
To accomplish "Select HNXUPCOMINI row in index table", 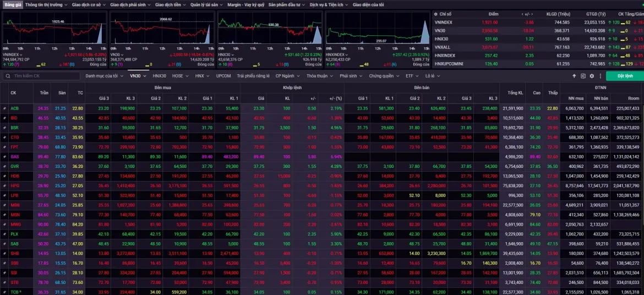I will [x=538, y=64].
